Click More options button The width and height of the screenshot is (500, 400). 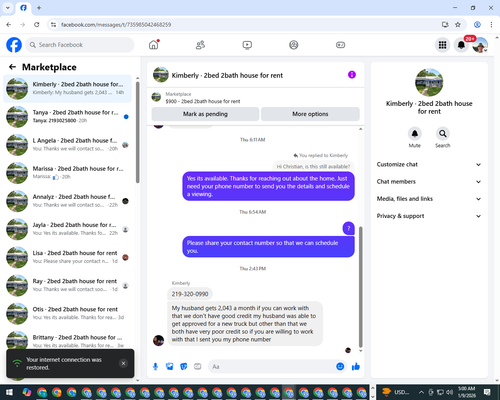(310, 114)
